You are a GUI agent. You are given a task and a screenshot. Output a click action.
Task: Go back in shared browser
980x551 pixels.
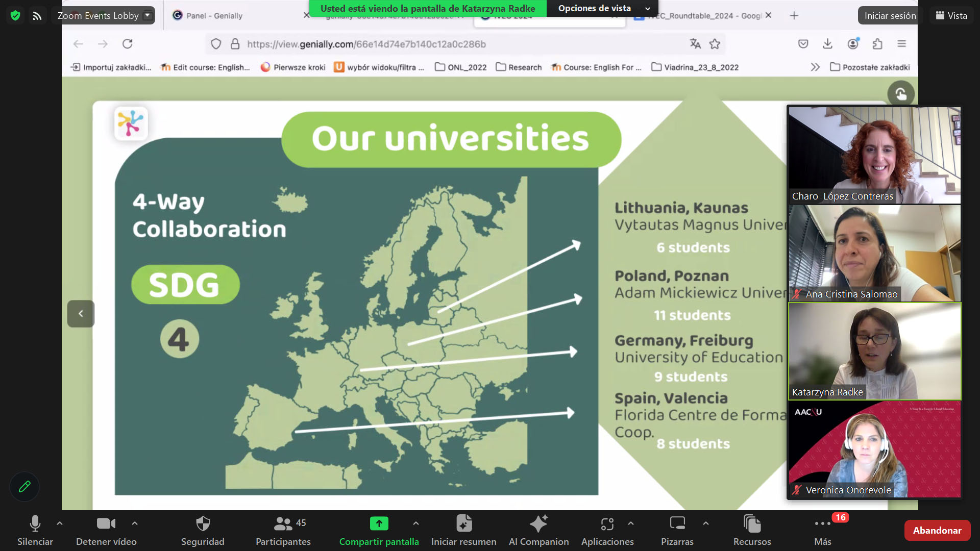click(78, 44)
